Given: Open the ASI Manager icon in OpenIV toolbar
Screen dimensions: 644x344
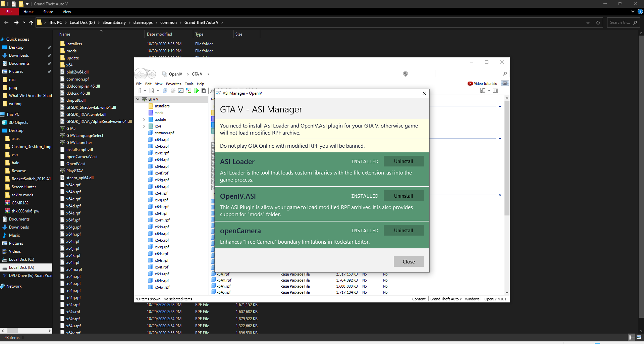Looking at the screenshot, I should click(181, 91).
